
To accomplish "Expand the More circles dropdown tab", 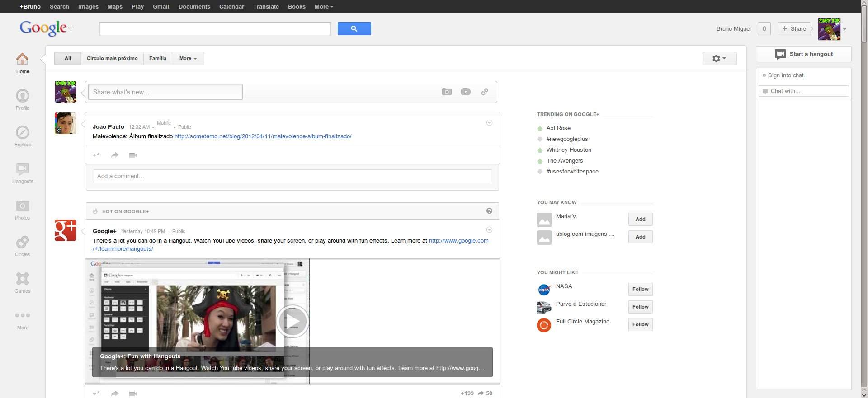I will point(188,58).
